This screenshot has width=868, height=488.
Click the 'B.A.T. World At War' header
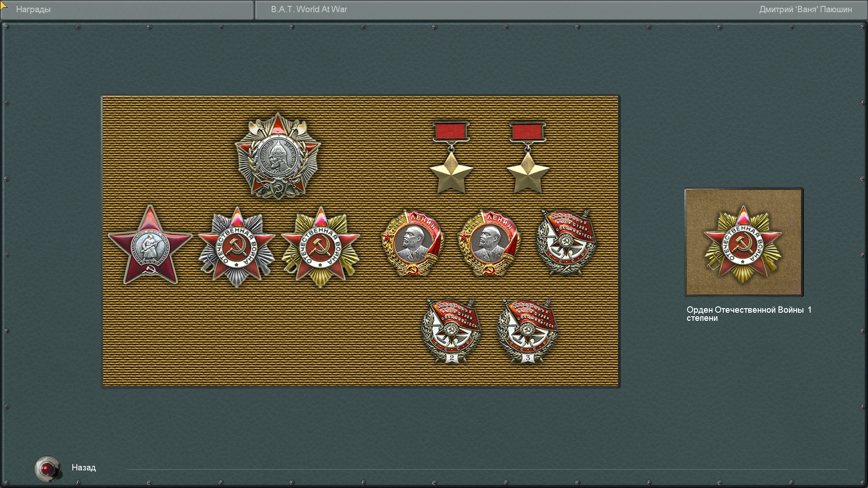point(309,9)
